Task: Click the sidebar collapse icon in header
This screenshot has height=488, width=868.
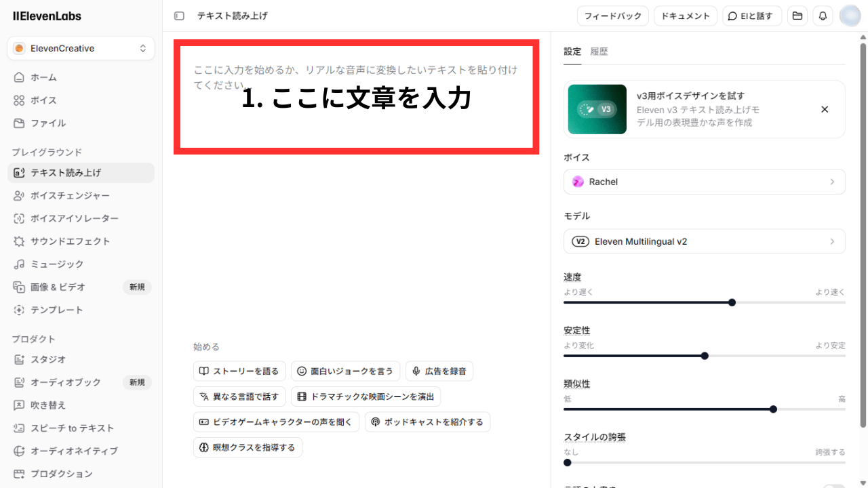Action: (x=179, y=16)
